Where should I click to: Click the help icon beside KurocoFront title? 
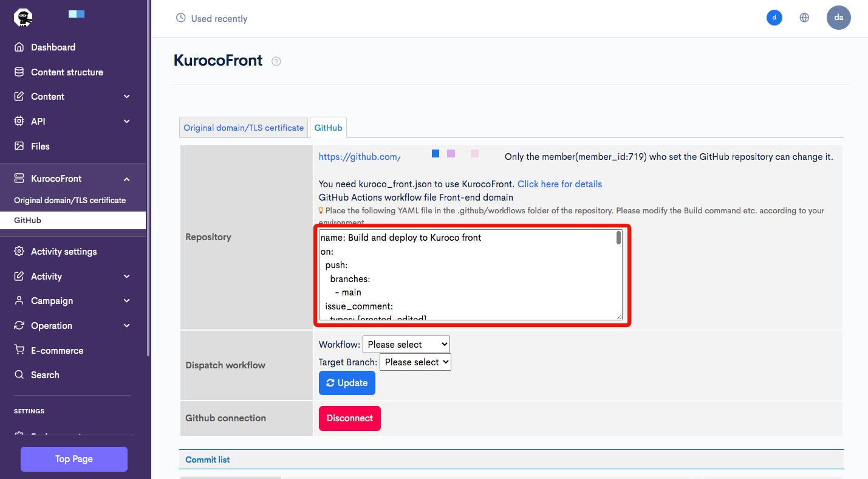pyautogui.click(x=276, y=61)
